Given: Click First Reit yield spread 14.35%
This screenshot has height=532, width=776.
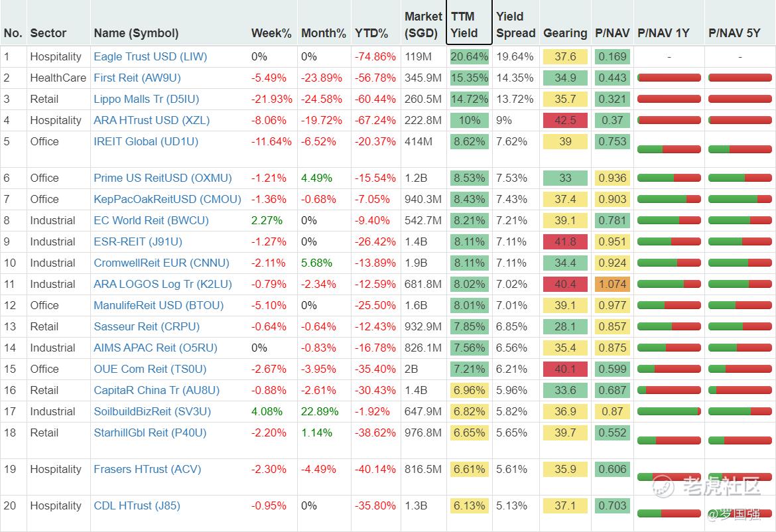Looking at the screenshot, I should (x=515, y=78).
